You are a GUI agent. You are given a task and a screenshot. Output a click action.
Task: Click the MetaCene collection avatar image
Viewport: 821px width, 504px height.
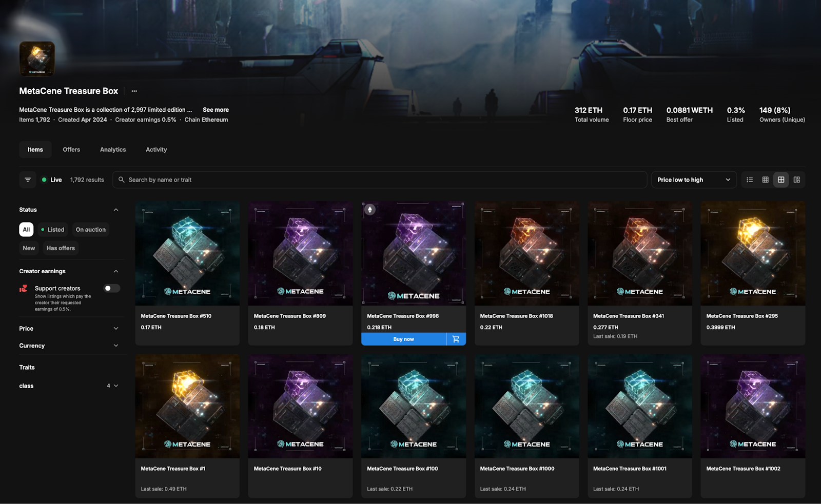[x=37, y=59]
